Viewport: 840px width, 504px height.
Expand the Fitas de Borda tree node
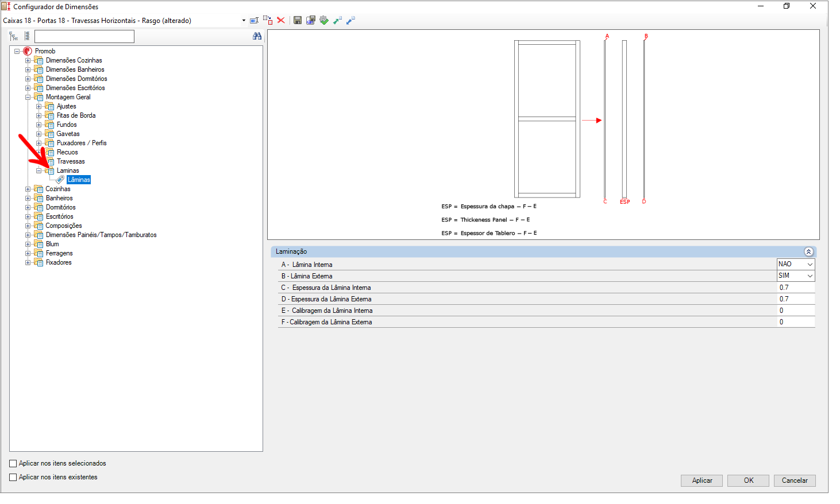click(x=38, y=115)
